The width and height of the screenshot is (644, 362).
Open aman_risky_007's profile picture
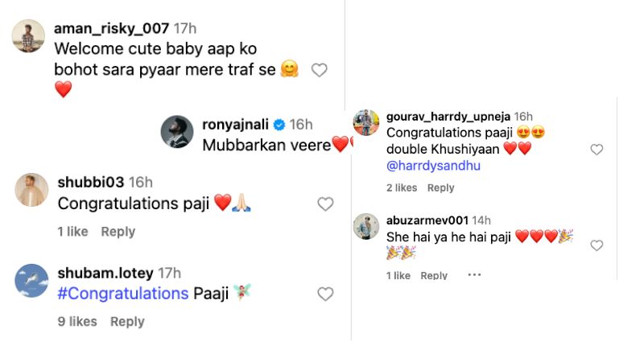[x=29, y=35]
